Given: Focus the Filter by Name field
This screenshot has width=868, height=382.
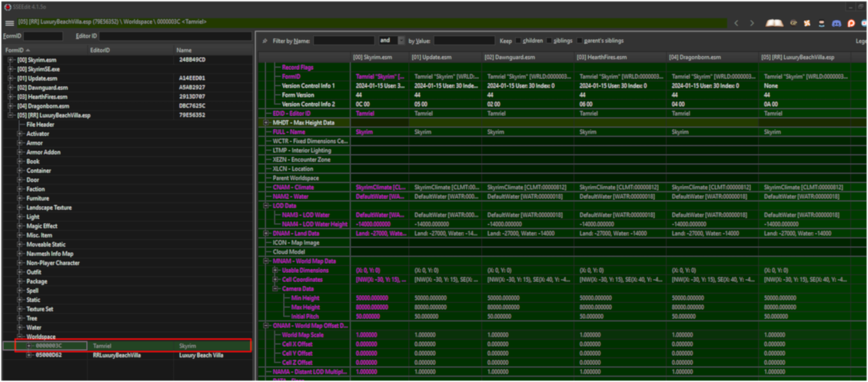Looking at the screenshot, I should coord(344,41).
